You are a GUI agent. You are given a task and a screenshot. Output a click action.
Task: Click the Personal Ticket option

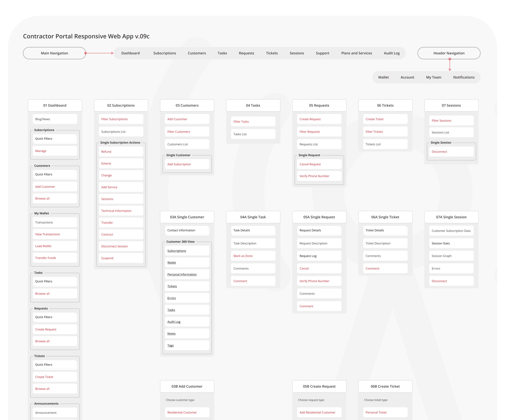pos(376,413)
